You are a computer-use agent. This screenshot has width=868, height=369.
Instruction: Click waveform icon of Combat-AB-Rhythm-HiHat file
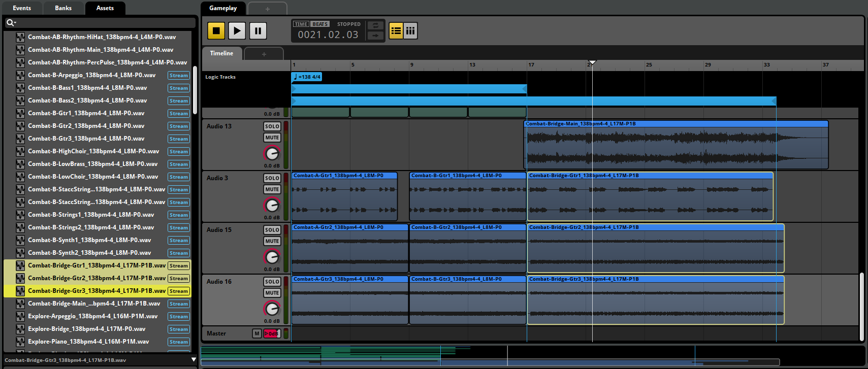click(20, 37)
